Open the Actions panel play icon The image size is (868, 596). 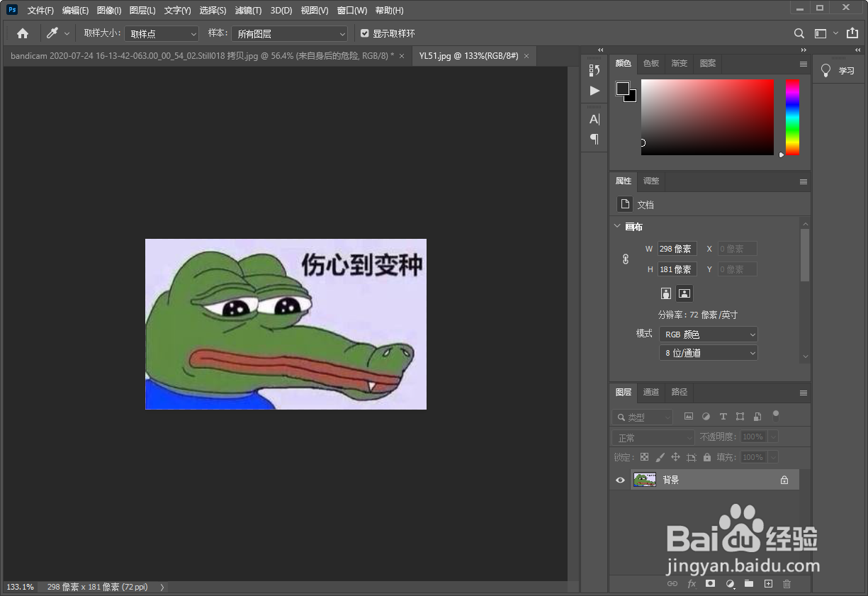click(x=594, y=91)
